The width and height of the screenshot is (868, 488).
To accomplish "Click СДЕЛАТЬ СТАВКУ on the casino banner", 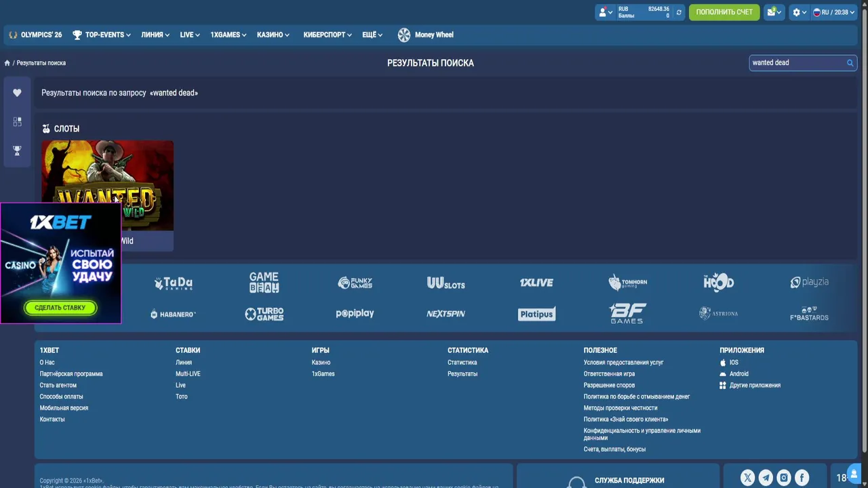I will click(60, 308).
